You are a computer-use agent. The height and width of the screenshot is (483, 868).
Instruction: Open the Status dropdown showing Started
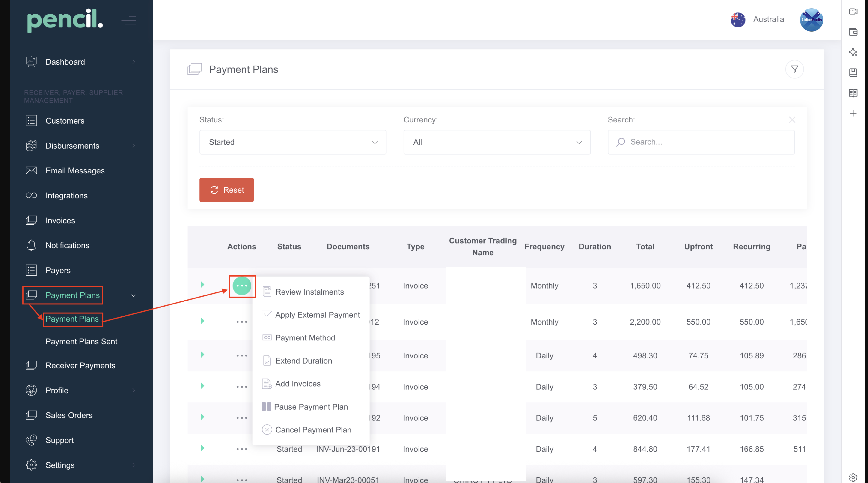(x=292, y=142)
